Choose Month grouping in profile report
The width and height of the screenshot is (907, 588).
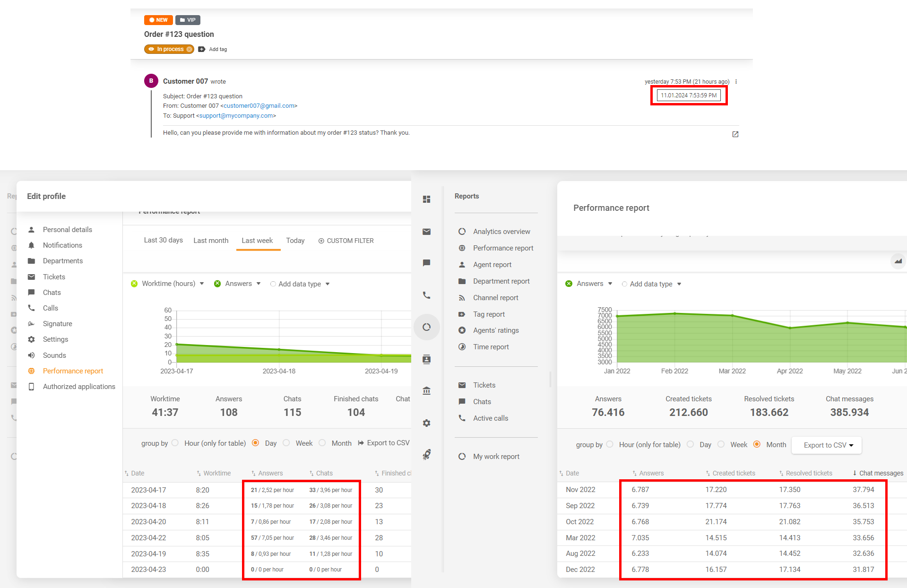tap(322, 443)
